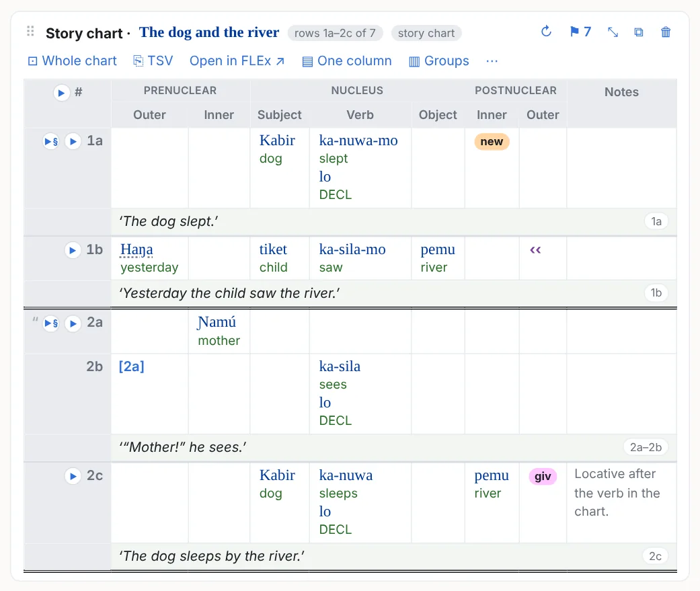Click translation 'The dog sleeps by the river.'
Image resolution: width=700 pixels, height=591 pixels.
click(x=212, y=556)
